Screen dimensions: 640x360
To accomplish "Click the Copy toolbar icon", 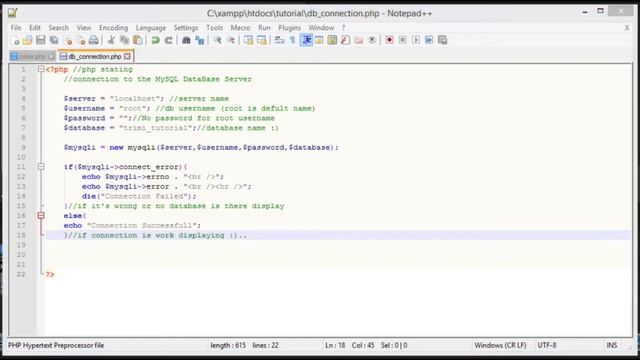I will tap(124, 40).
